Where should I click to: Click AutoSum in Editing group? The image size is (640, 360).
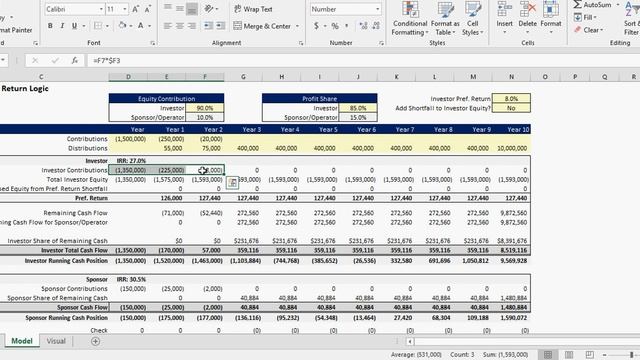(x=593, y=5)
